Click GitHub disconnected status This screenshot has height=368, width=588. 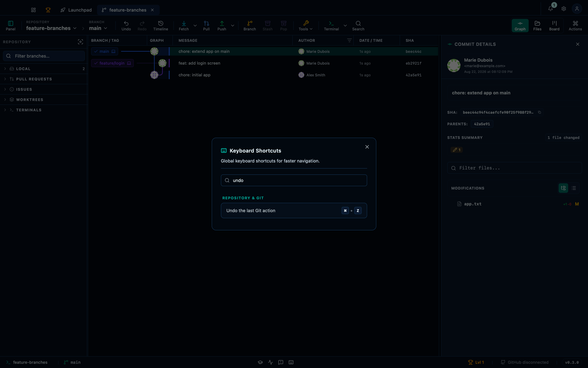[525, 362]
